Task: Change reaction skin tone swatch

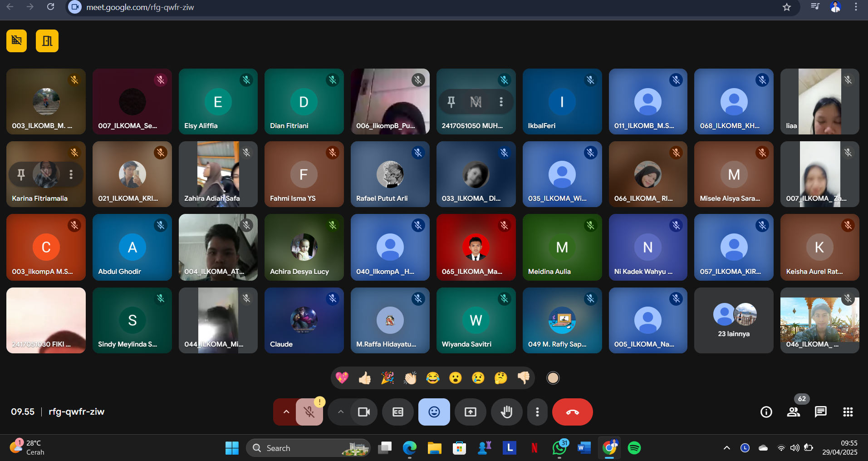Action: pos(553,378)
